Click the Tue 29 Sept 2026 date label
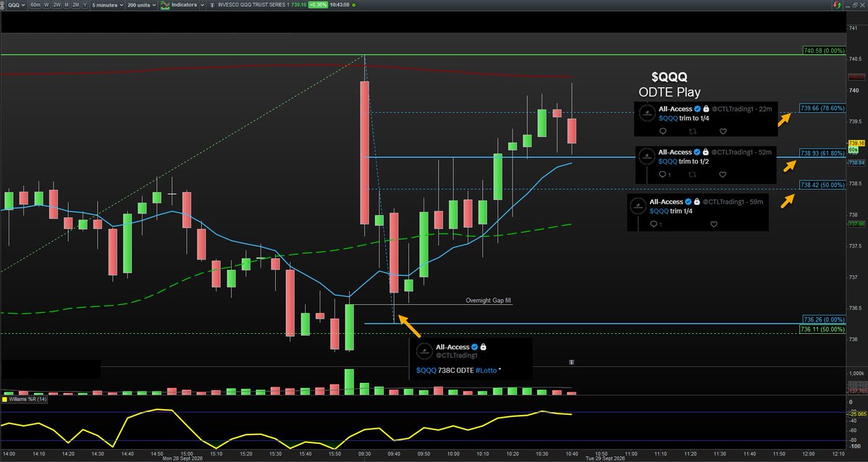The image size is (868, 462). pos(605,458)
